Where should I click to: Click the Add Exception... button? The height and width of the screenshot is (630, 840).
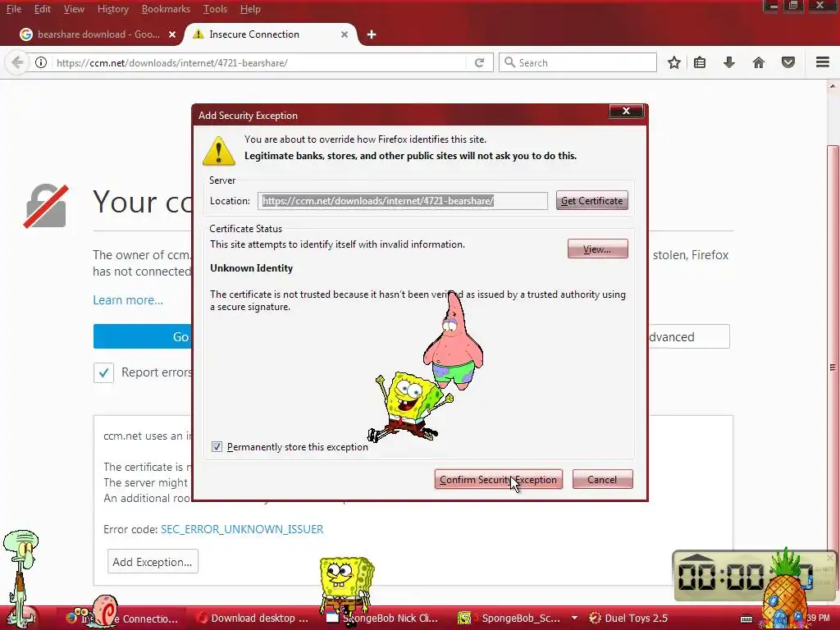coord(153,561)
